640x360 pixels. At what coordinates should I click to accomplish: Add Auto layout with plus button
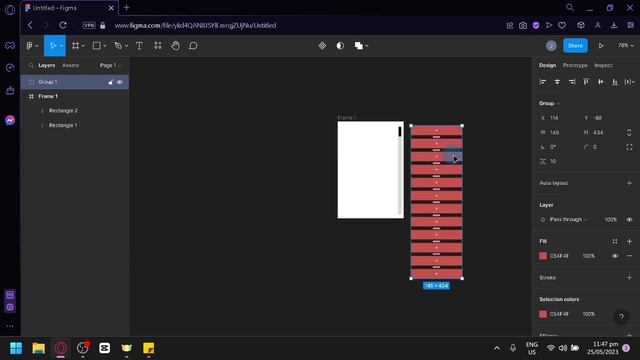tap(629, 183)
